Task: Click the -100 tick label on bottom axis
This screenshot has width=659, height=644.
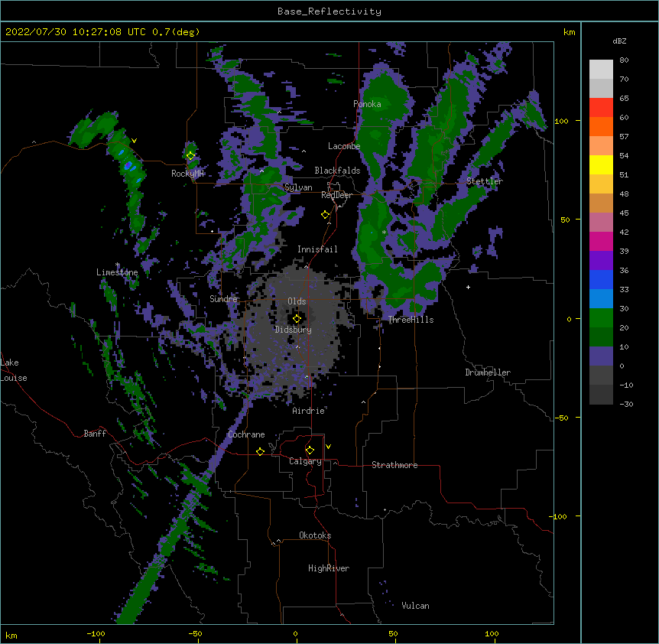Action: point(96,634)
